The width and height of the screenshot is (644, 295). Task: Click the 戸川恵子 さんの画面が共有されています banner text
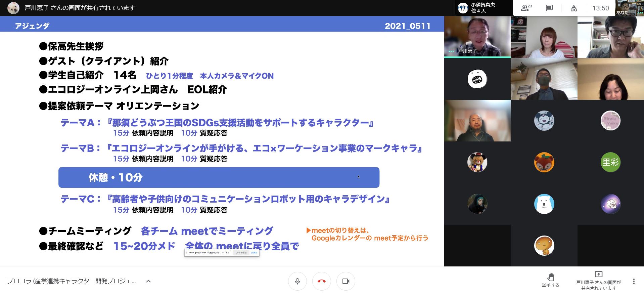coord(80,8)
